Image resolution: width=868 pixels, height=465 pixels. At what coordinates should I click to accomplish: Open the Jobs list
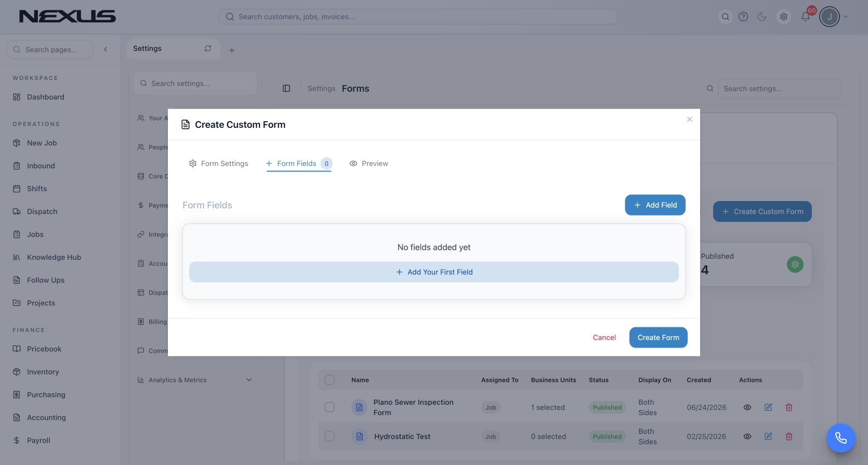pyautogui.click(x=35, y=234)
